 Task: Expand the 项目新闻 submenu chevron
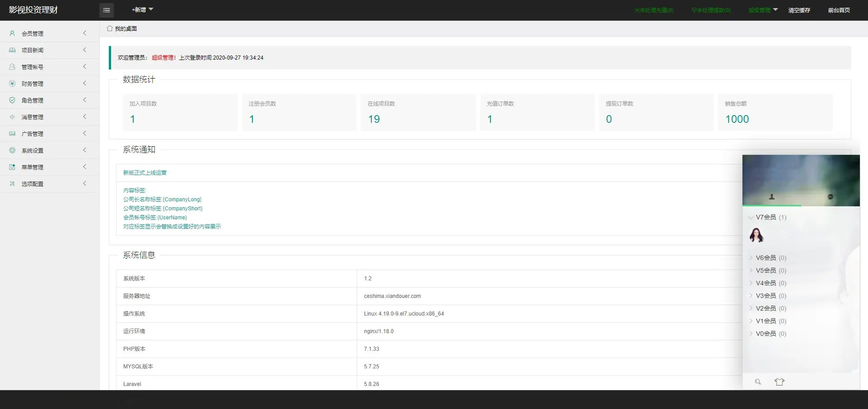tap(84, 50)
